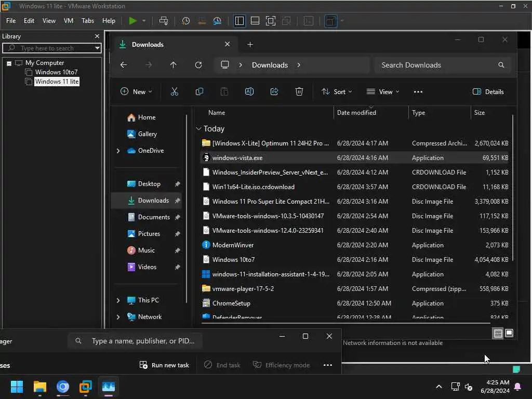Close the Library panel
This screenshot has width=532, height=399.
point(97,36)
